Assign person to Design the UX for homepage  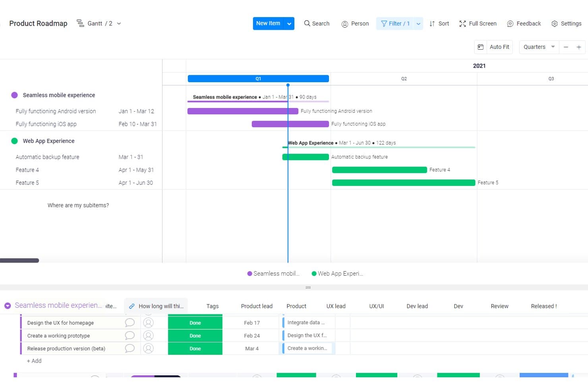(148, 322)
